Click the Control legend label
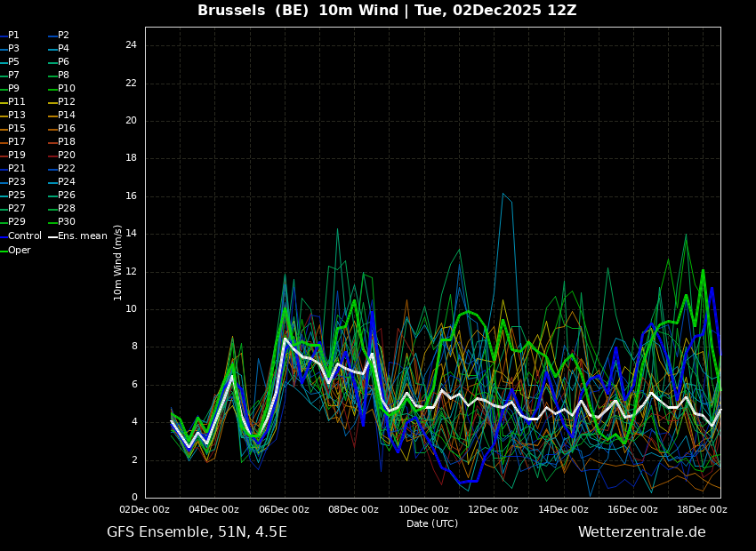 click(x=25, y=236)
